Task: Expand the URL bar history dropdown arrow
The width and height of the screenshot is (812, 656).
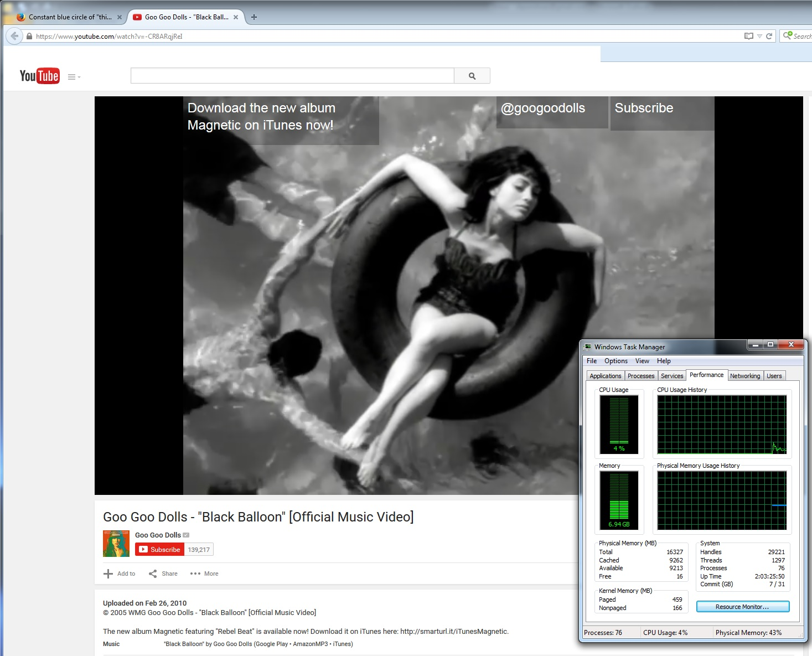Action: click(x=759, y=37)
